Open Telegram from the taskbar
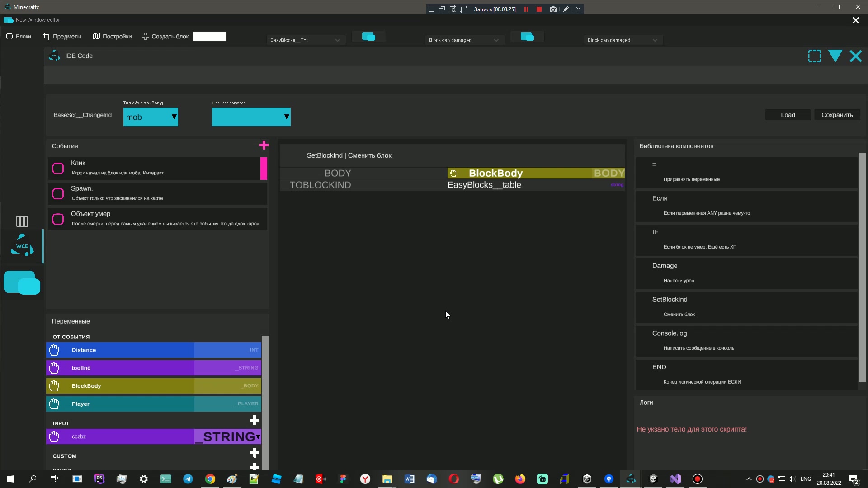Viewport: 868px width, 488px height. click(x=188, y=479)
